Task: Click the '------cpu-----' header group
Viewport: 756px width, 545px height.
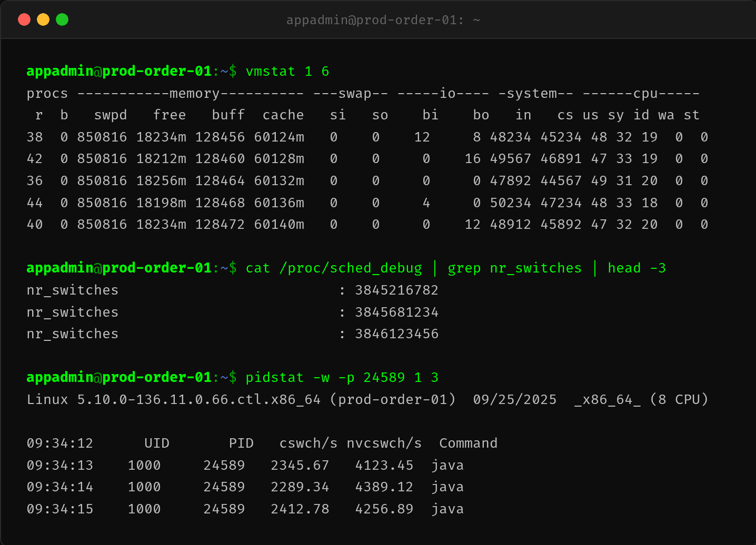Action: coord(641,93)
